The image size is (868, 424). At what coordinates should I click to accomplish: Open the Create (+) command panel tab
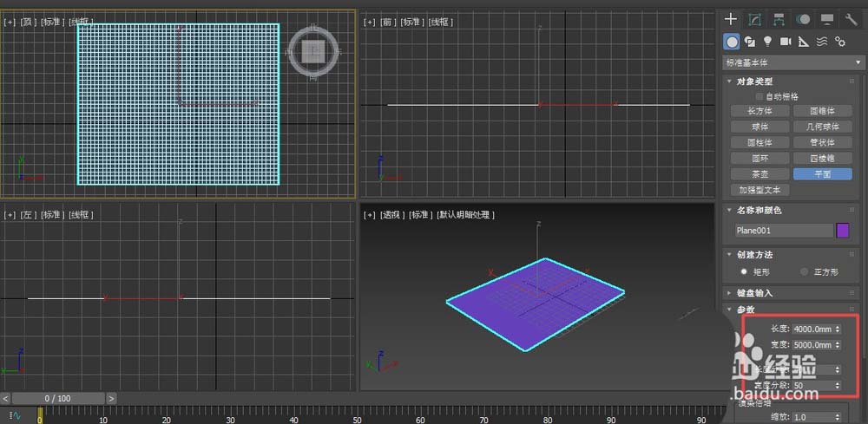click(x=731, y=19)
